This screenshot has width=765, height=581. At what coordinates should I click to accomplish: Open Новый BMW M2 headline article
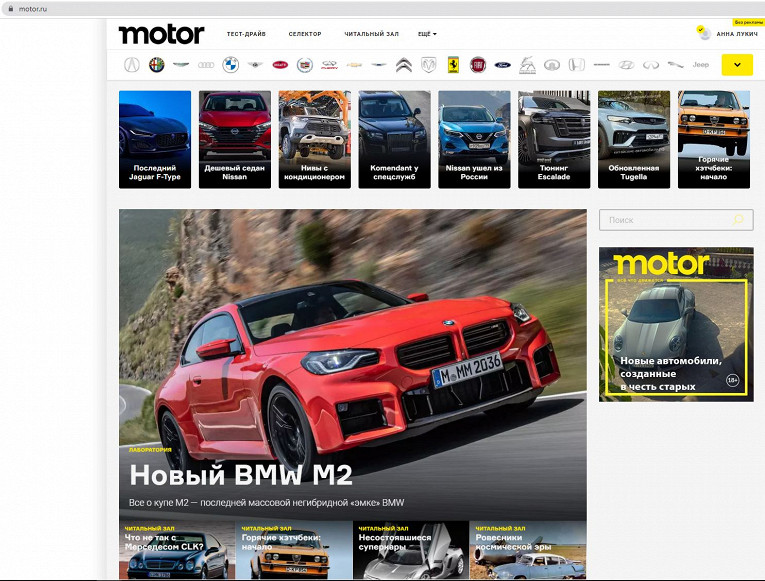pos(241,475)
